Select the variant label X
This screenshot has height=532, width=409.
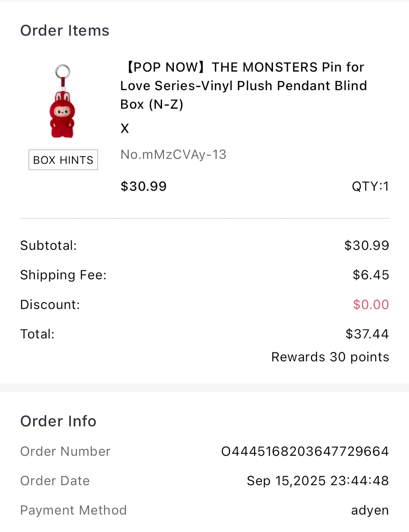pos(125,129)
